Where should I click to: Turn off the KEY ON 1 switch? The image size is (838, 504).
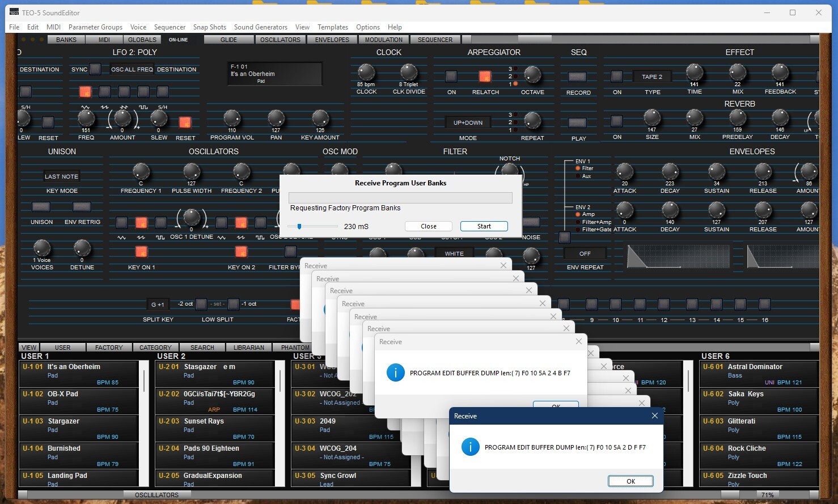pyautogui.click(x=141, y=252)
